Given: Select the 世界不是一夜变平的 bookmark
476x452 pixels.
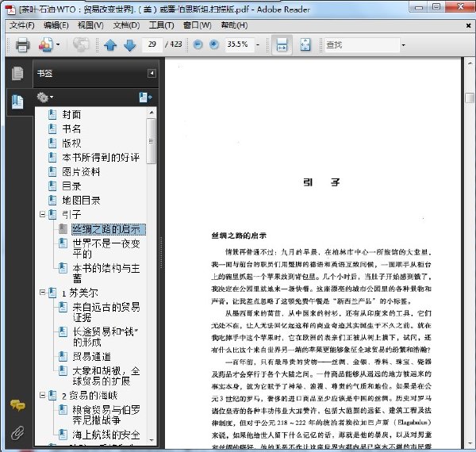Looking at the screenshot, I should 106,248.
